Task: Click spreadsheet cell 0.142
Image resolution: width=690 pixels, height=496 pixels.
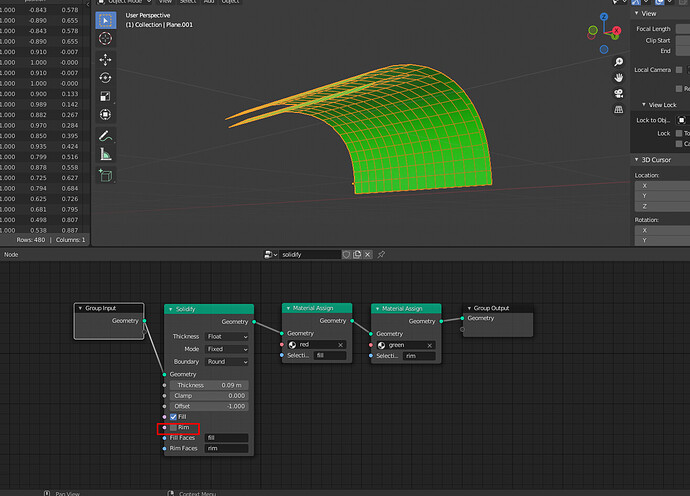Action: click(70, 104)
